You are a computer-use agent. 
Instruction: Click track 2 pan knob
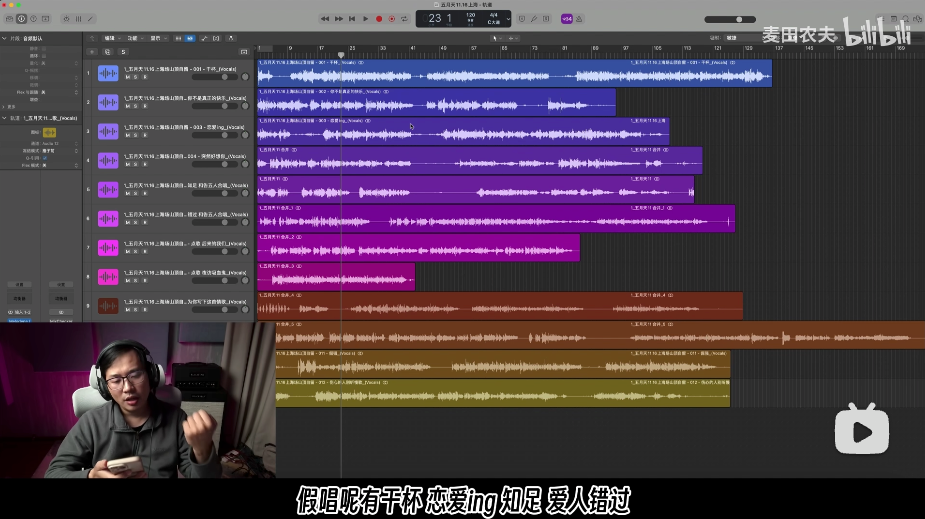point(245,106)
